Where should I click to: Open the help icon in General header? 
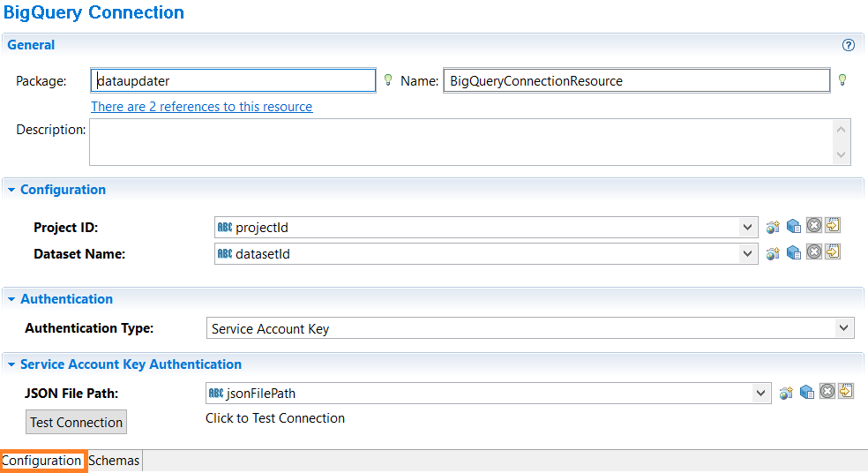848,45
